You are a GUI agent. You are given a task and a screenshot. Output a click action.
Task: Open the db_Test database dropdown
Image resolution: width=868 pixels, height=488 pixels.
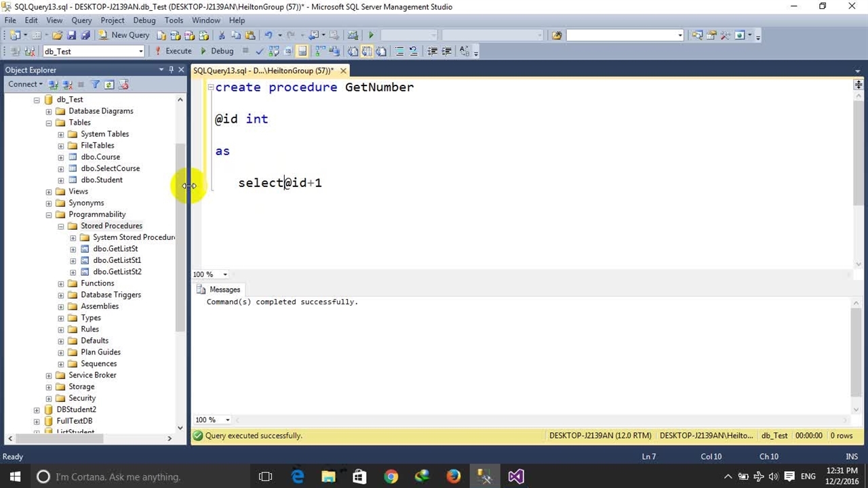click(x=140, y=52)
